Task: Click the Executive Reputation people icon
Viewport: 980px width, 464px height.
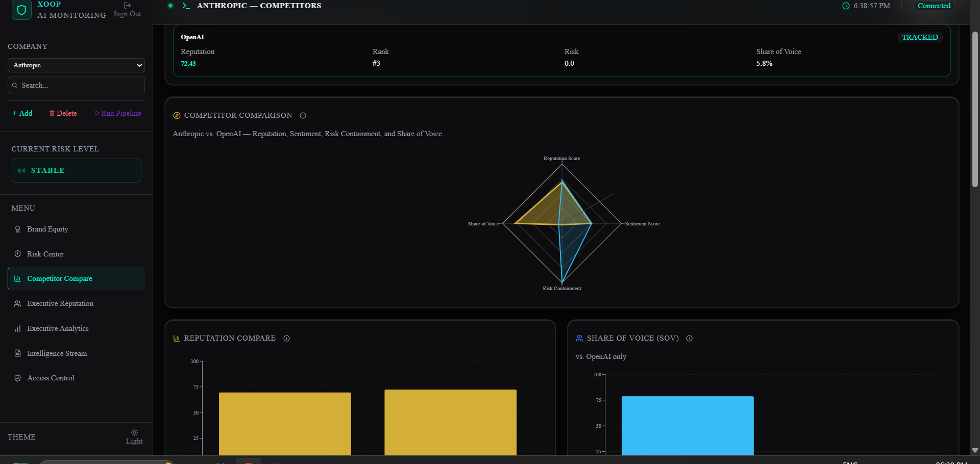Action: (17, 303)
